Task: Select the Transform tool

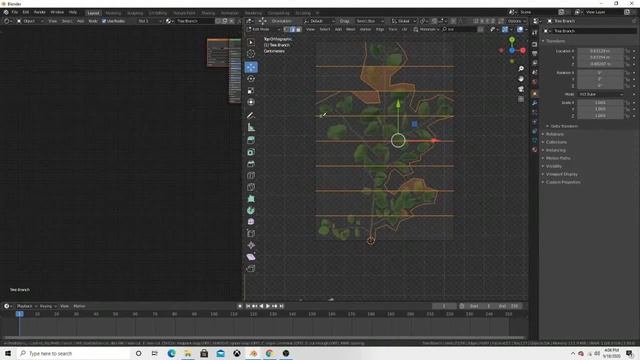Action: point(251,102)
